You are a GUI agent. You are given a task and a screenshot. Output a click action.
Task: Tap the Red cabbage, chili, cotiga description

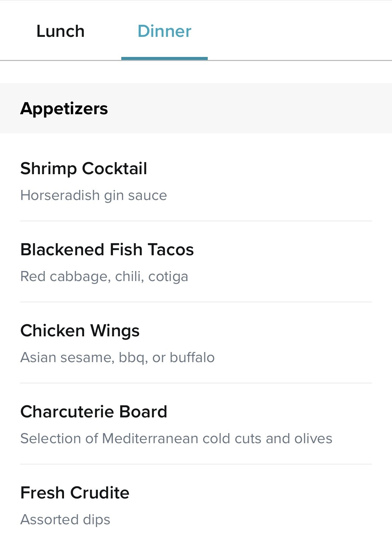104,276
